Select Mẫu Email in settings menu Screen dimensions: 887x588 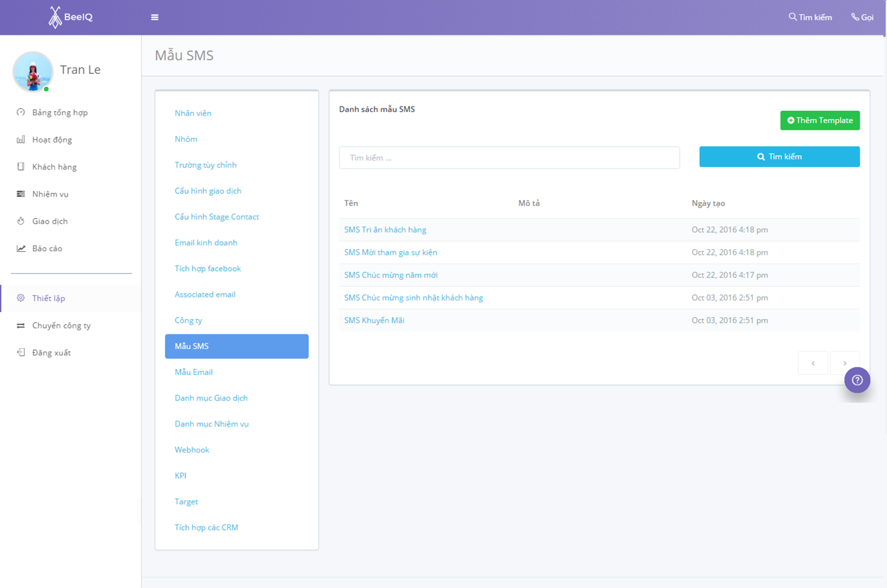pos(193,373)
